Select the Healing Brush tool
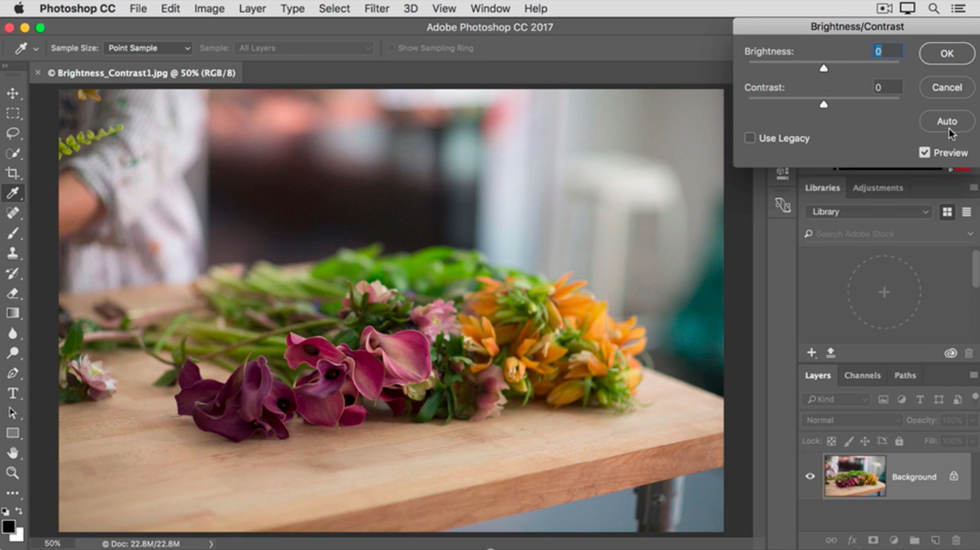980x550 pixels. [14, 214]
